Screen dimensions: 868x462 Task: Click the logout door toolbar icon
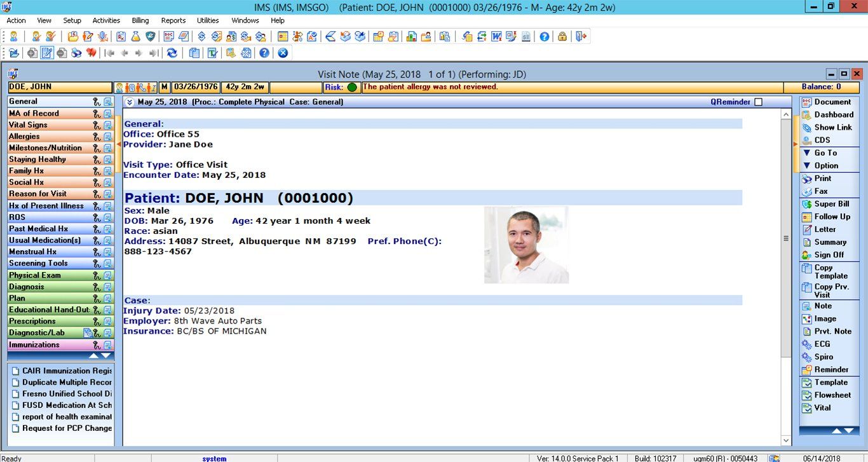click(580, 36)
